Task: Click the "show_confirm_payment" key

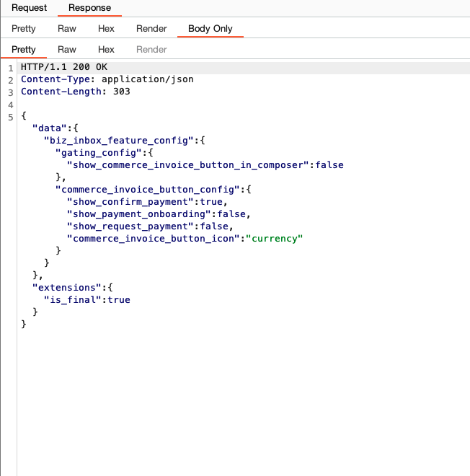Action: click(130, 202)
